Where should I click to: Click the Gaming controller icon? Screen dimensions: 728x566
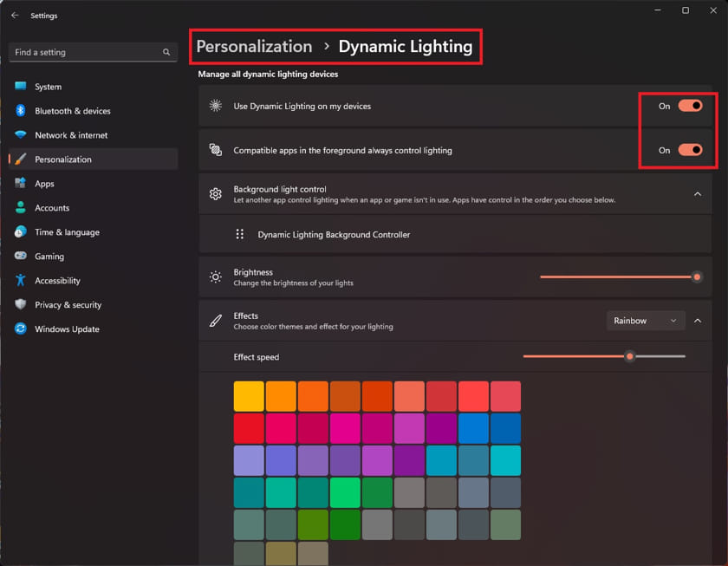click(21, 256)
